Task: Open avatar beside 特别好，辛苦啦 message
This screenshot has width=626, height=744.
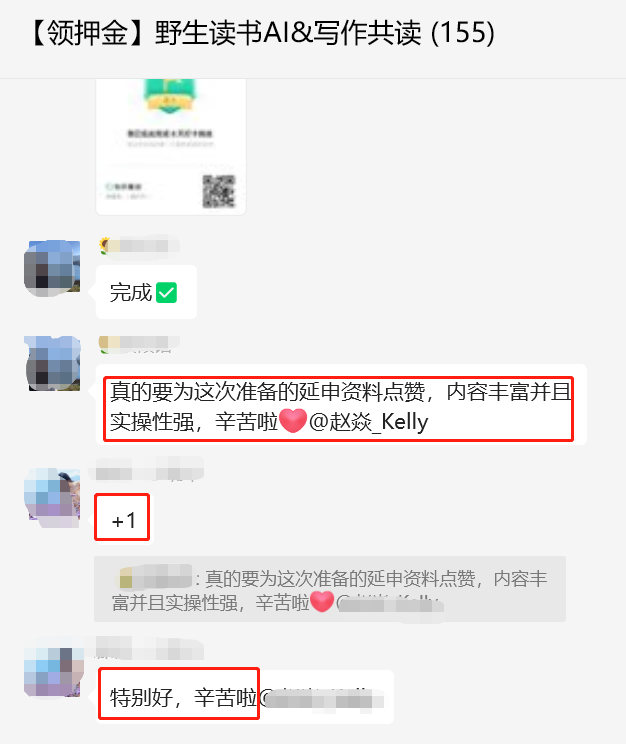Action: pos(54,672)
